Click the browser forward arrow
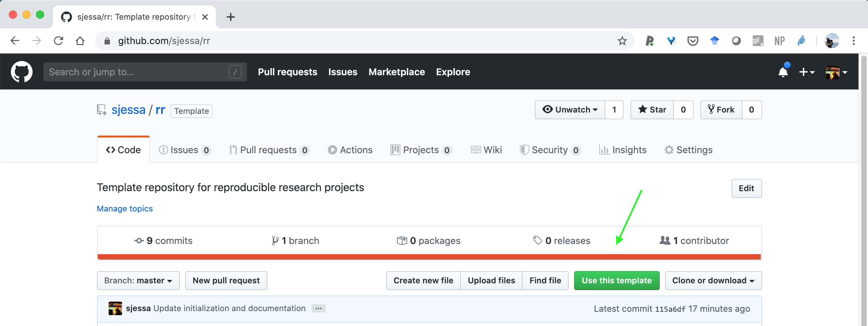Image resolution: width=868 pixels, height=326 pixels. click(37, 41)
